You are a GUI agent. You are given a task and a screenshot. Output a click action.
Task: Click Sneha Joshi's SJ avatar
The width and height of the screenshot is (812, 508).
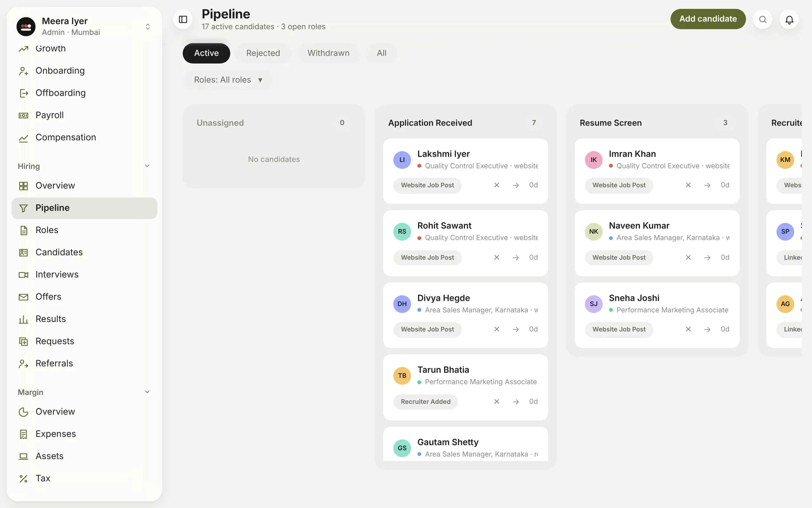593,304
